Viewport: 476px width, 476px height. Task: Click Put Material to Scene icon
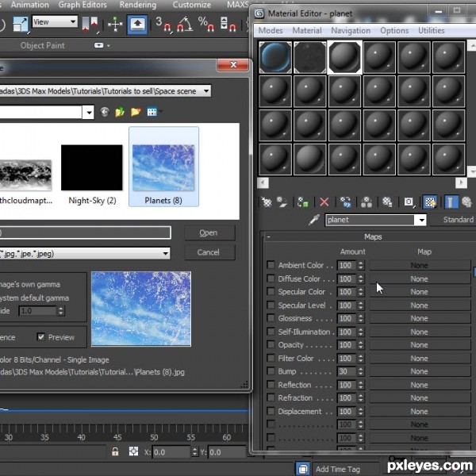282,202
